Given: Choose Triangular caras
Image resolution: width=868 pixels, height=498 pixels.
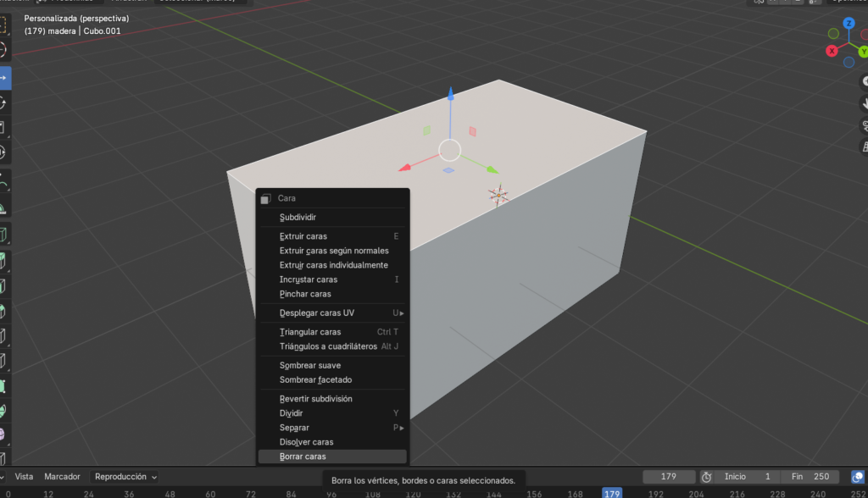Looking at the screenshot, I should click(332, 332).
